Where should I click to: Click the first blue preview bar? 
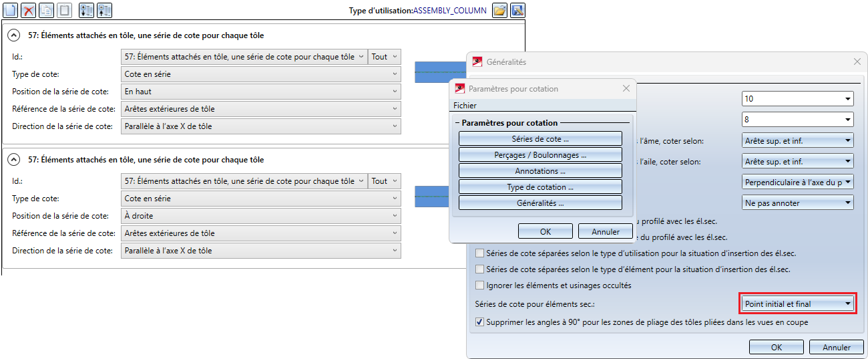[441, 72]
